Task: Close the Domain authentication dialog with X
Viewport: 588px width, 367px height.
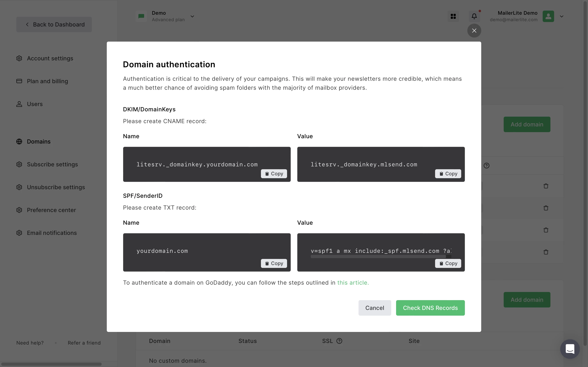Action: pos(474,31)
